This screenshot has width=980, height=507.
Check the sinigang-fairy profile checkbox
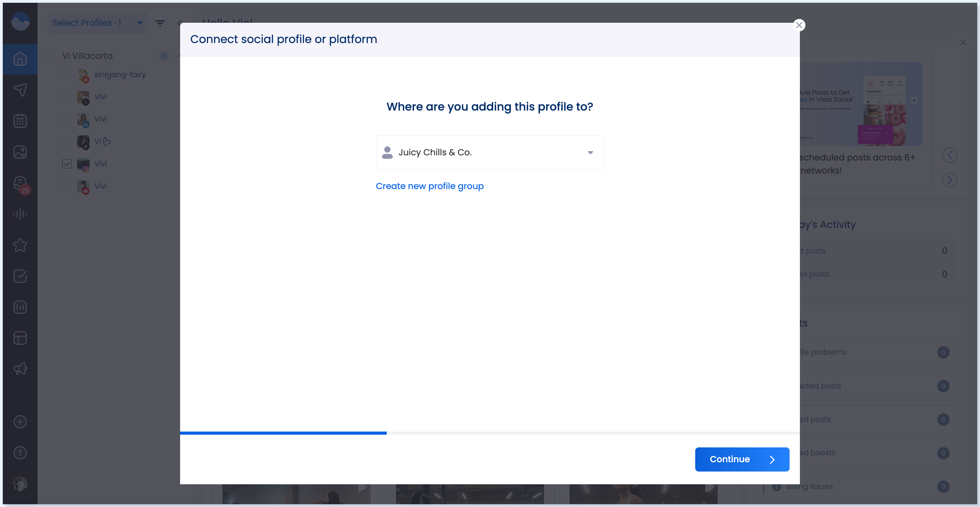(x=67, y=75)
